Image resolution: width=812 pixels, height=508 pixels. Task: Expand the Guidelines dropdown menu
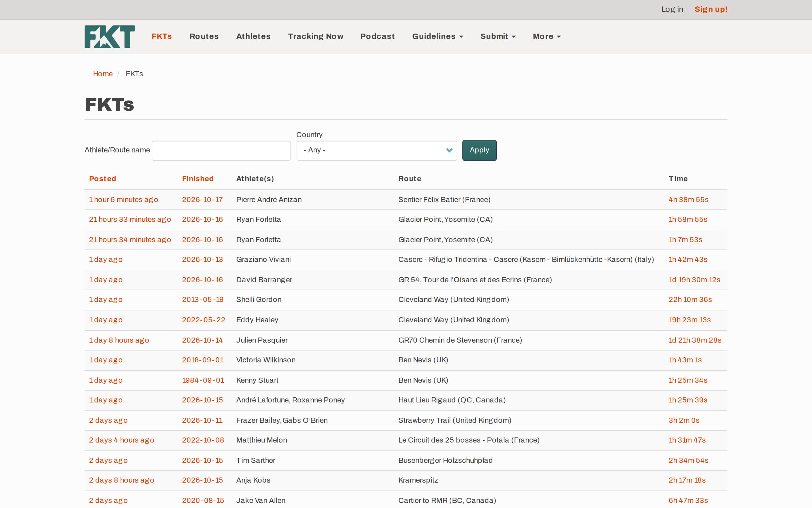pyautogui.click(x=438, y=36)
